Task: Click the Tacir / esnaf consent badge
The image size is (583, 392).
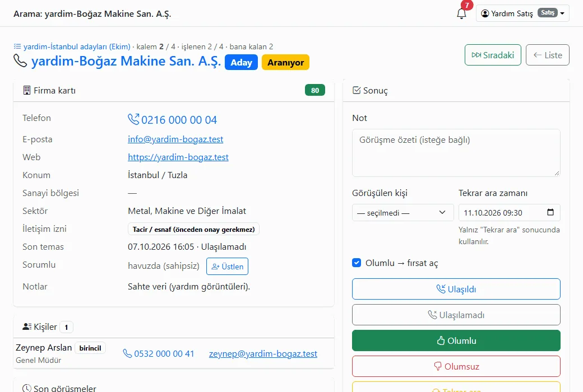Action: click(193, 229)
